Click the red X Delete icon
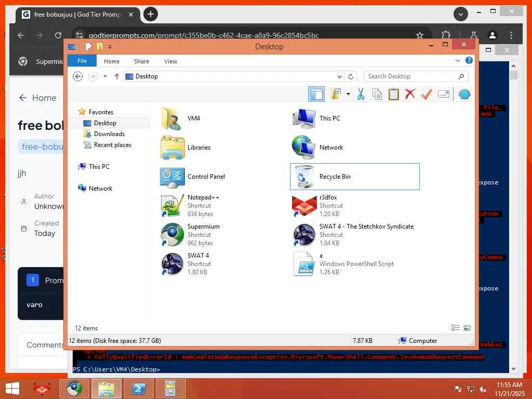The image size is (532, 399). click(410, 94)
